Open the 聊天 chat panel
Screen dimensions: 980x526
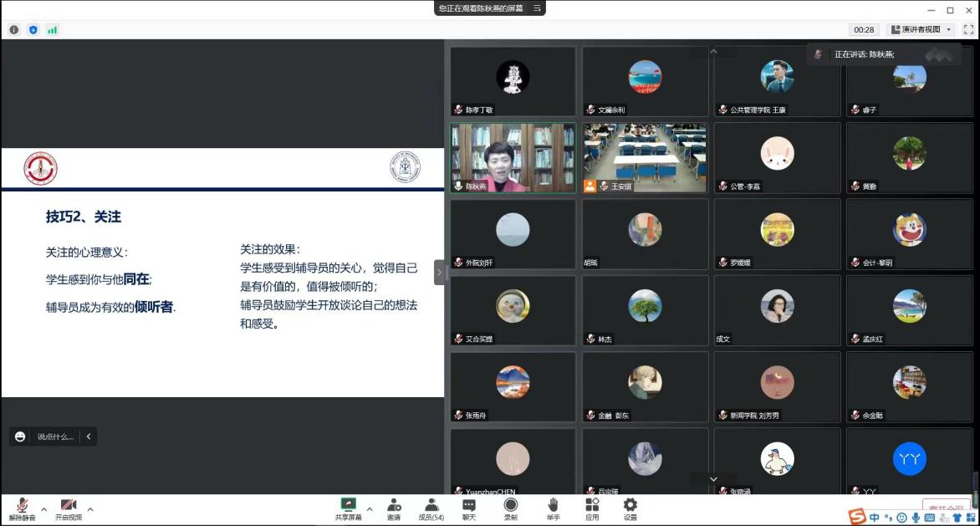469,505
